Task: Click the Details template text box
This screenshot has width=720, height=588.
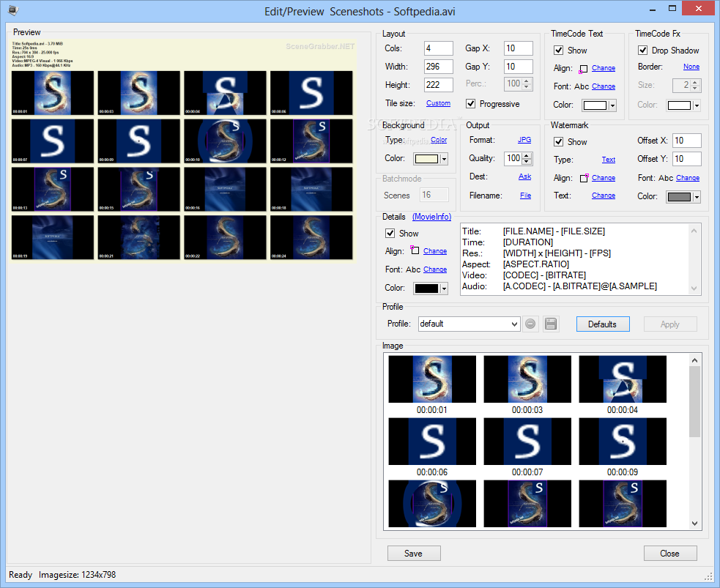Action: (580, 259)
